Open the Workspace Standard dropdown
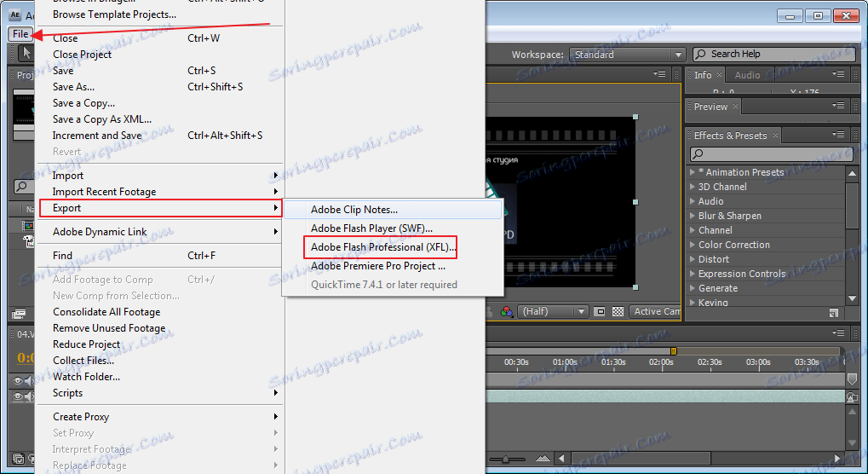Viewport: 868px width, 474px height. (628, 55)
